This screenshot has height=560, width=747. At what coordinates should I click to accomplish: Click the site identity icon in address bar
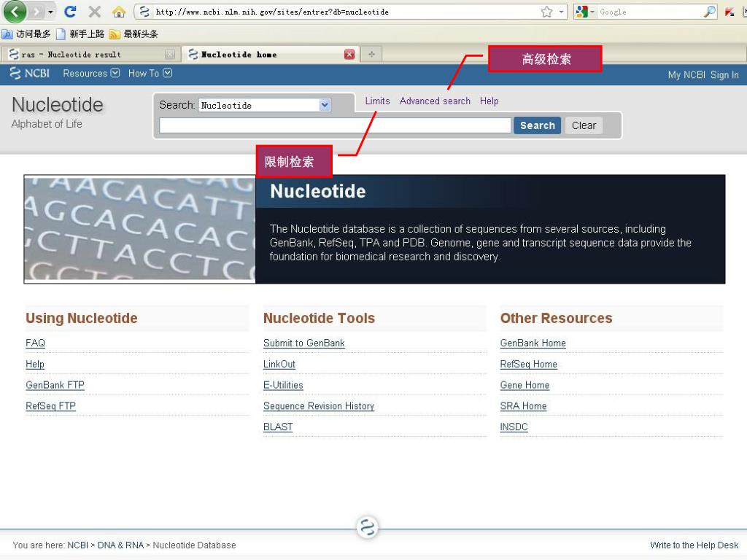(x=144, y=12)
